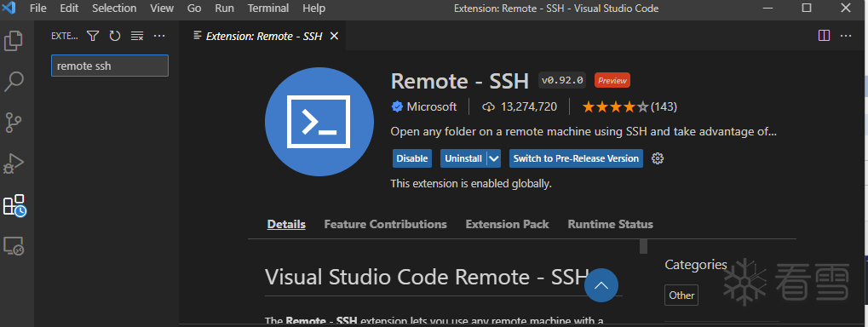Open editor more actions ellipsis

(845, 36)
